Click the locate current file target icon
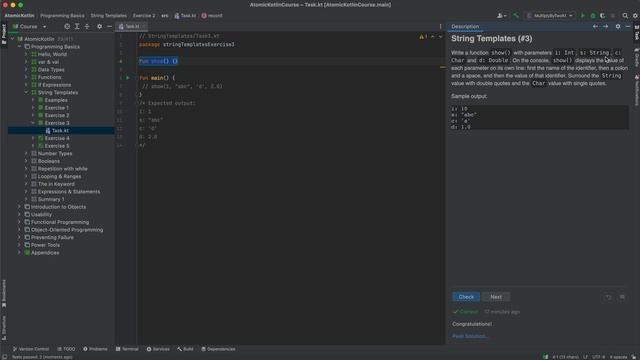The image size is (640, 360). click(67, 27)
